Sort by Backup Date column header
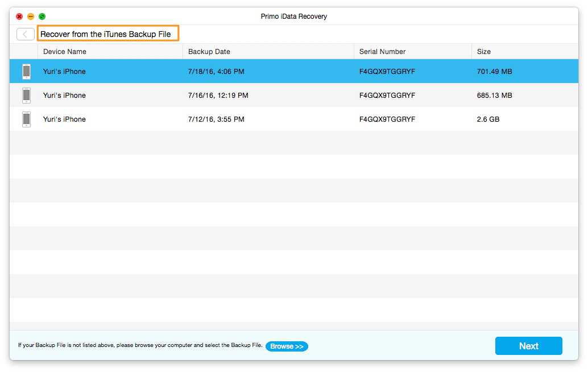 209,52
